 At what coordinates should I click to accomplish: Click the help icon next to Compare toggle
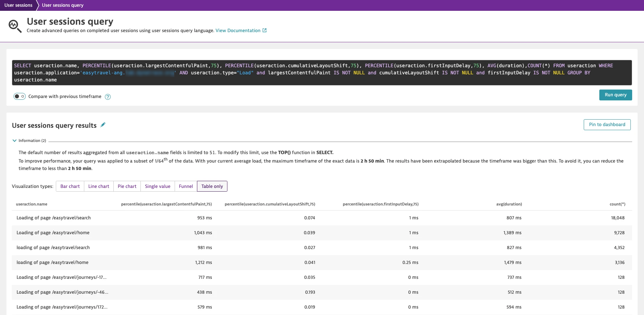tap(108, 97)
